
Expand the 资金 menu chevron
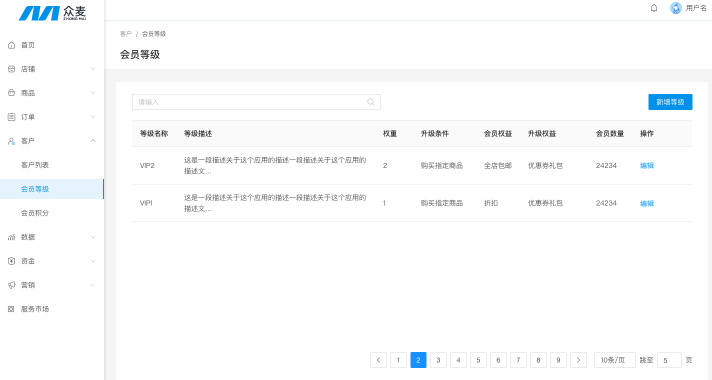pos(93,261)
